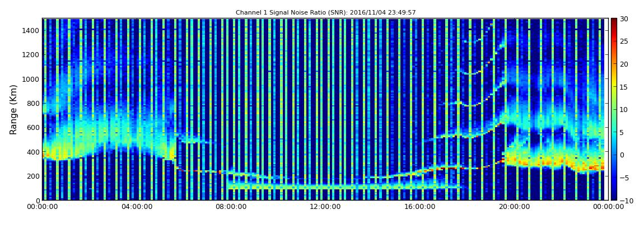
Task: Click the colorbar label 20
Action: click(624, 64)
